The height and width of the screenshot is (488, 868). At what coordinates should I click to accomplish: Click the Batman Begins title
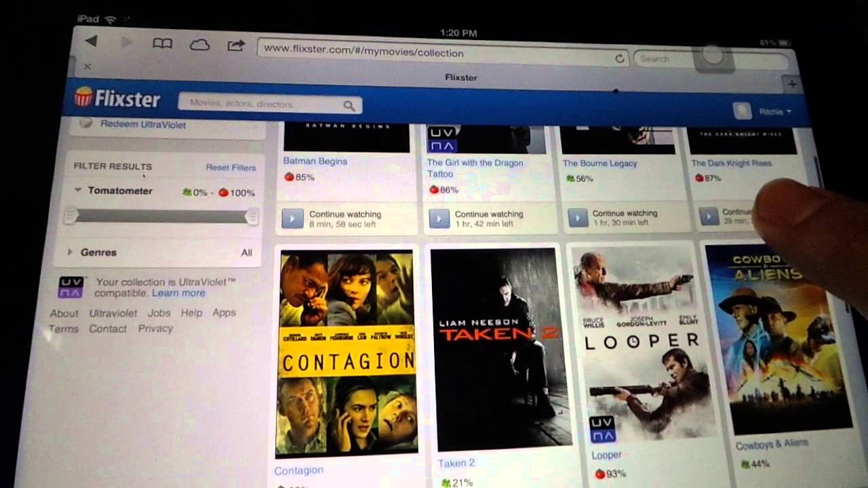(315, 161)
